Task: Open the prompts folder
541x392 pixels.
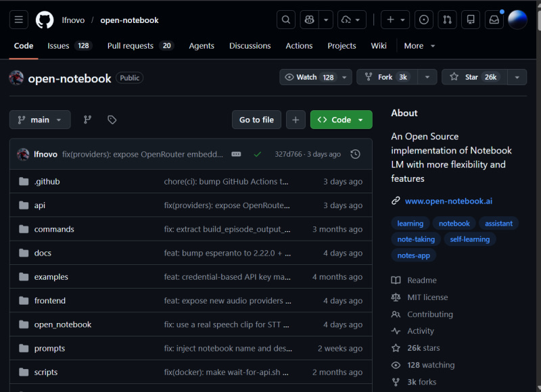Action: (x=49, y=348)
